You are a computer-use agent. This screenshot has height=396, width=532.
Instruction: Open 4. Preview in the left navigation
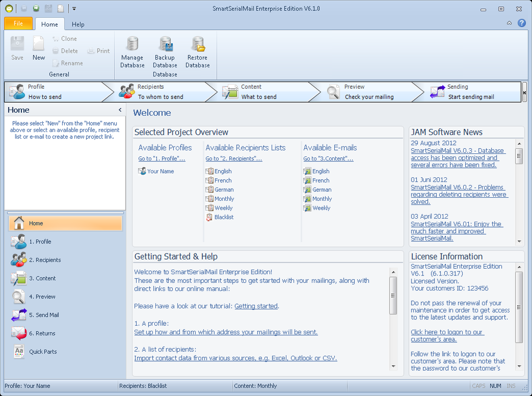point(65,296)
